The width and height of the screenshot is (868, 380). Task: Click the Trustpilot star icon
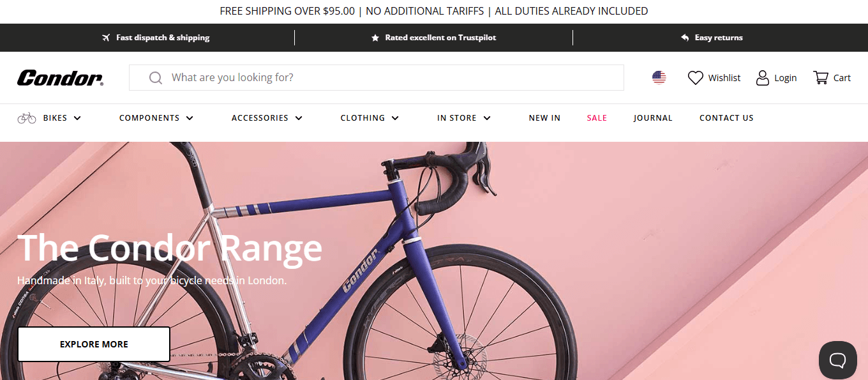click(375, 38)
